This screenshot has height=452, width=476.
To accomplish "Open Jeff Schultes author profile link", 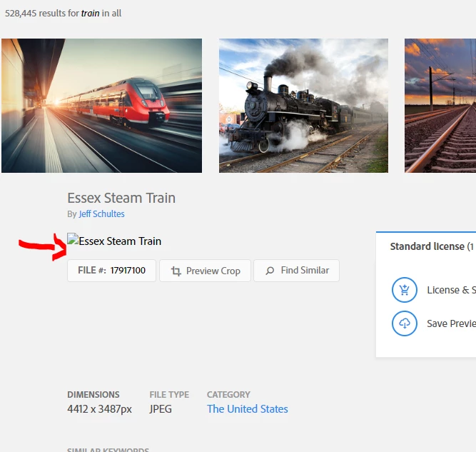I will pos(102,214).
